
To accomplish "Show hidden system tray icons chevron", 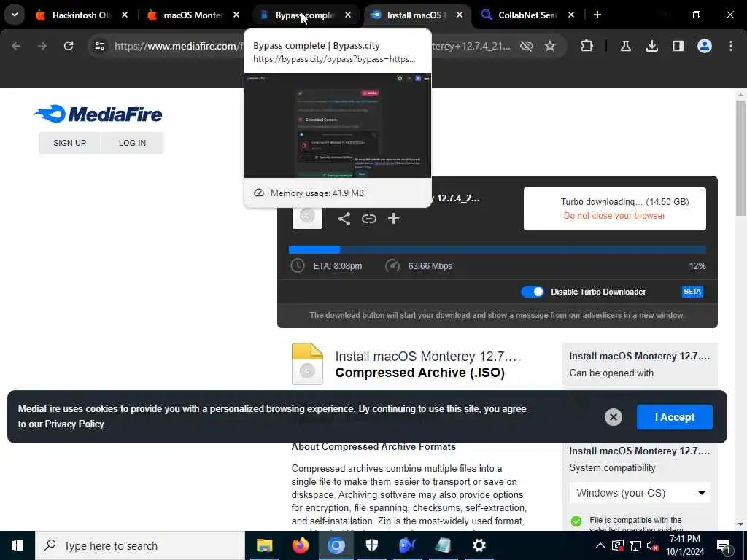I will coord(600,545).
